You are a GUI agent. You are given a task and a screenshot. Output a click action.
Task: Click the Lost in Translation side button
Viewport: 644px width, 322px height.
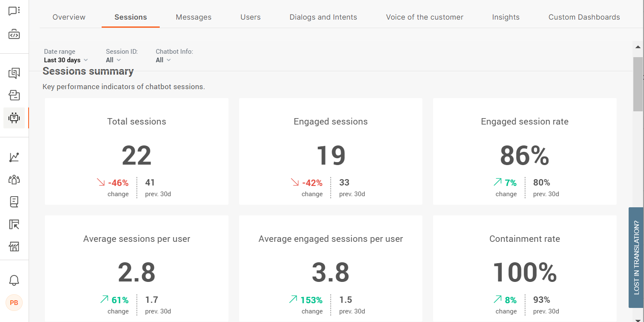click(x=636, y=257)
